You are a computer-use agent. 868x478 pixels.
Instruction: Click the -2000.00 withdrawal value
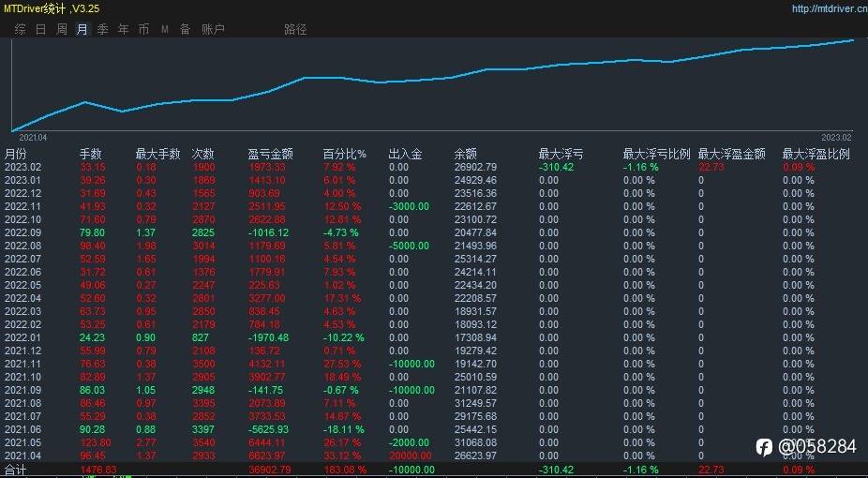(408, 442)
